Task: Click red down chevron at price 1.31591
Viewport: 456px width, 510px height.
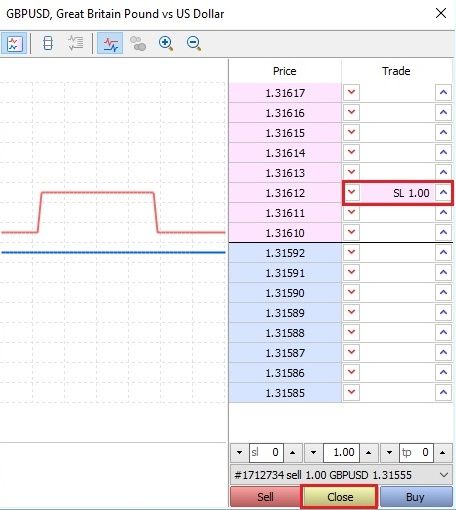Action: pyautogui.click(x=351, y=272)
